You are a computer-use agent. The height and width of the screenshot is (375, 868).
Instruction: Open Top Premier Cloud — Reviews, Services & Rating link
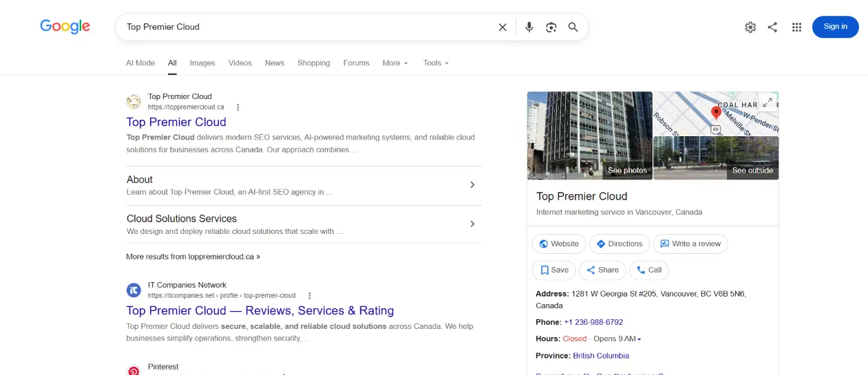click(260, 310)
